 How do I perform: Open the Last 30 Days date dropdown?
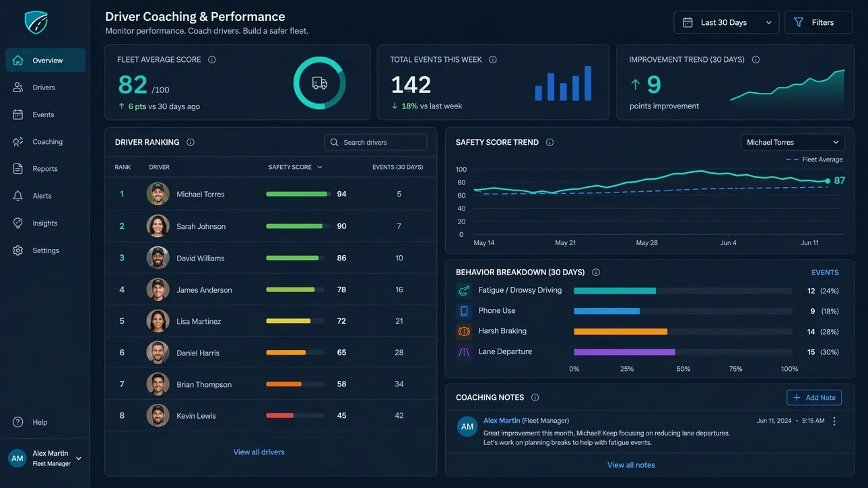tap(726, 22)
